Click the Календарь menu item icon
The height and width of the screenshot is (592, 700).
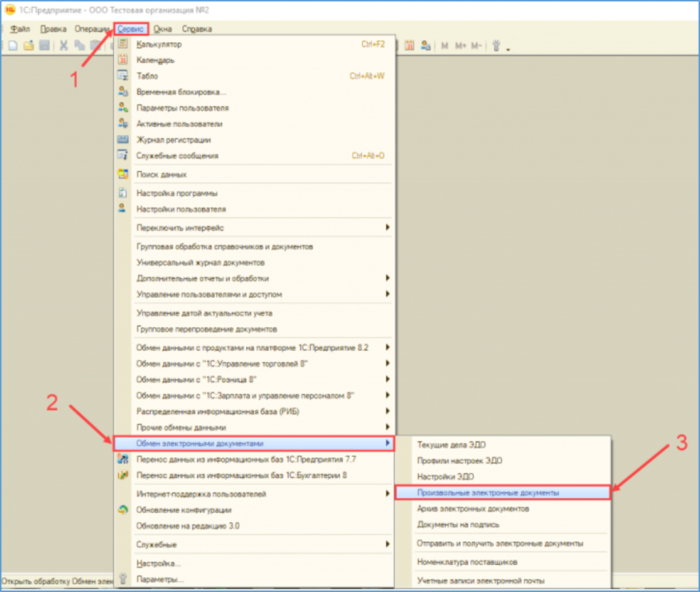[x=123, y=60]
